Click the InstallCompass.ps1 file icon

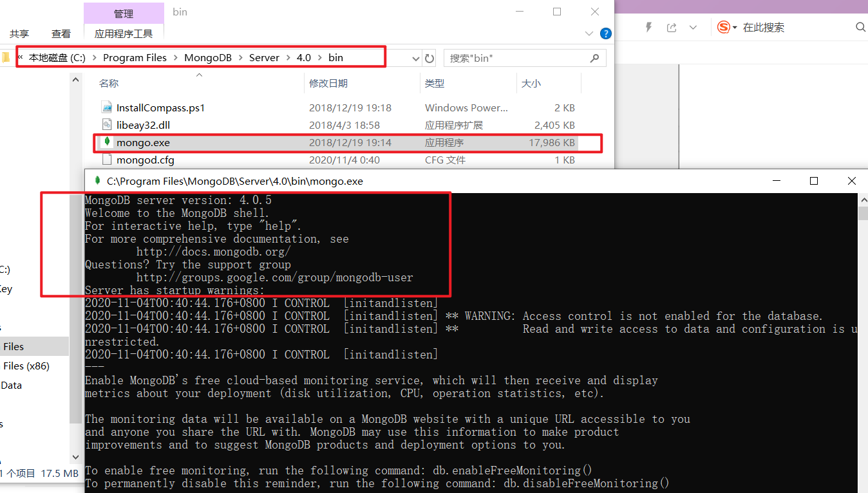(107, 107)
